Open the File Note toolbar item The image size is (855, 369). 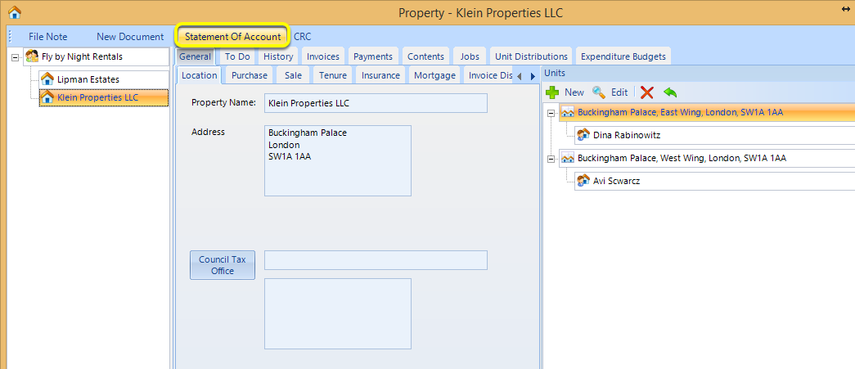point(48,37)
